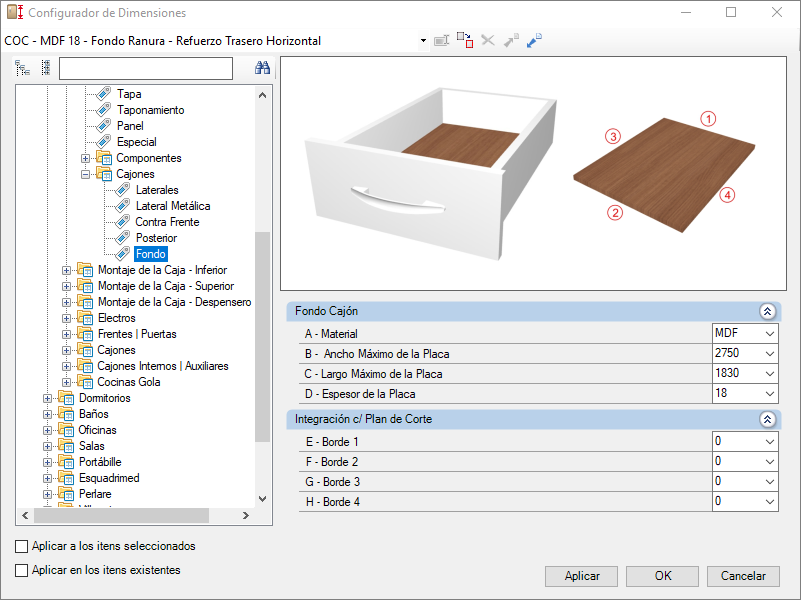Click the Aplicar button

click(581, 576)
